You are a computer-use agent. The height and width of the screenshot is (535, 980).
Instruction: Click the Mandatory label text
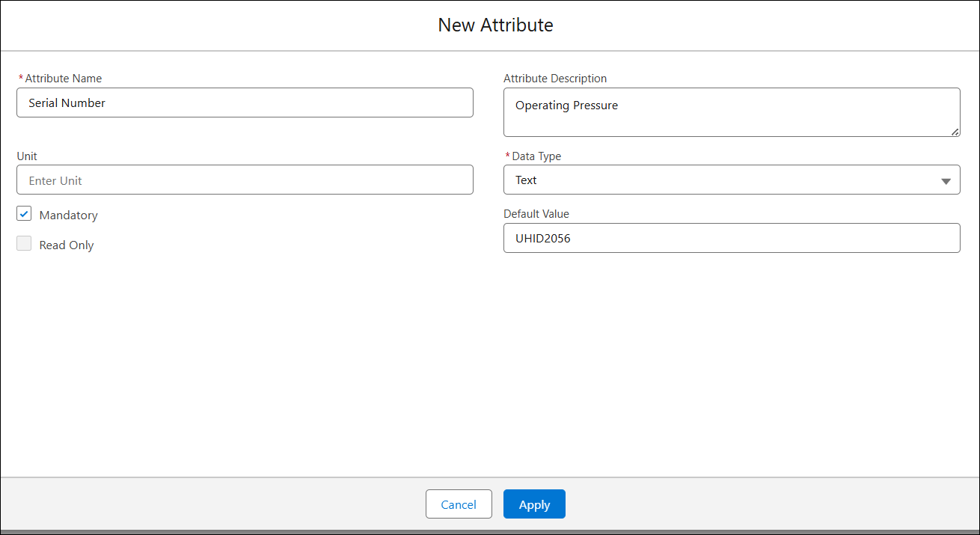(x=69, y=215)
